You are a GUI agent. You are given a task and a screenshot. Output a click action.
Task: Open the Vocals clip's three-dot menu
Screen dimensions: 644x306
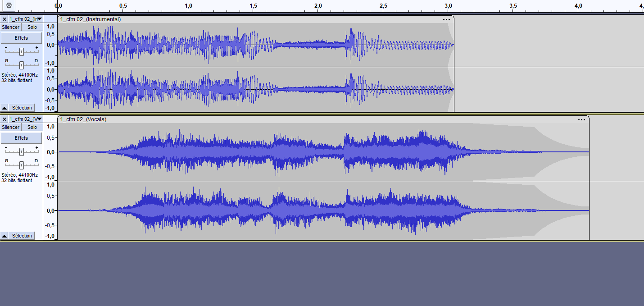pos(581,119)
